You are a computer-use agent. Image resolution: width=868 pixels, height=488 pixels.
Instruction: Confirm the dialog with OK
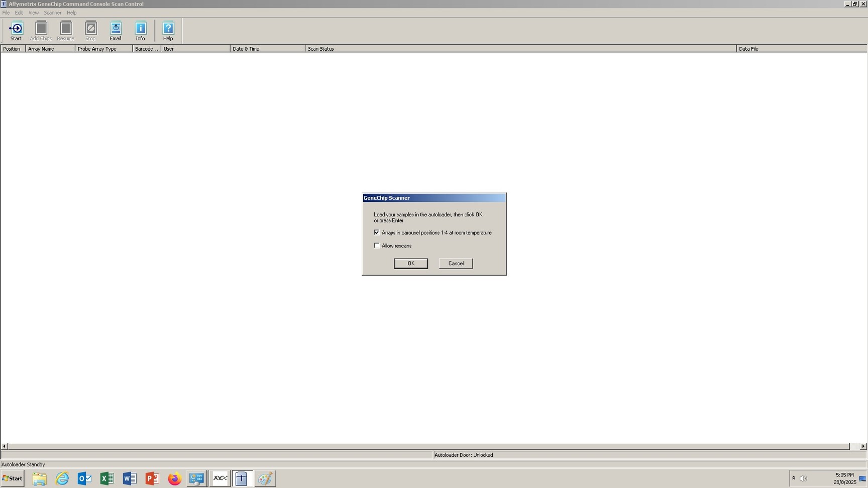411,264
